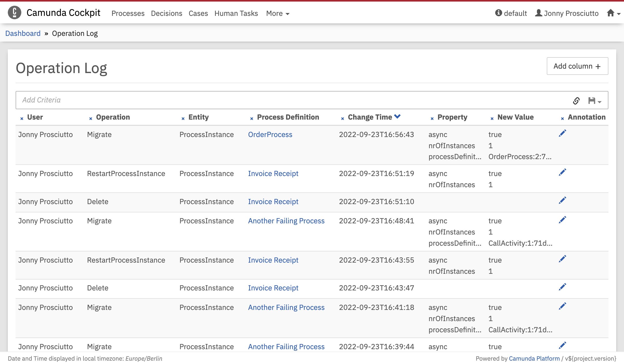Remove the User column
The height and width of the screenshot is (364, 624).
22,119
